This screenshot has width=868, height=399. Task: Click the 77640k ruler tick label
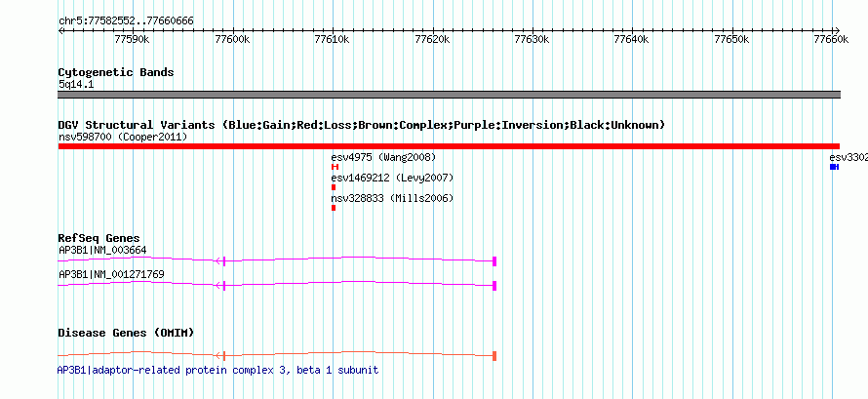point(632,39)
